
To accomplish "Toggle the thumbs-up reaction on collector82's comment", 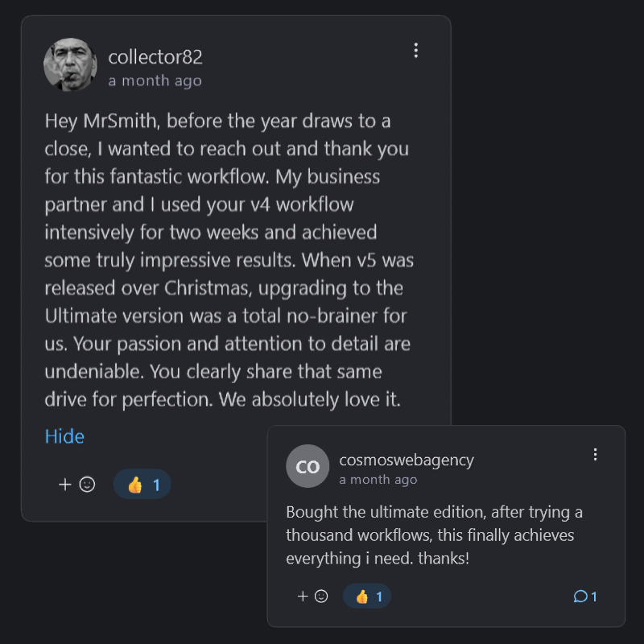I will pyautogui.click(x=134, y=485).
